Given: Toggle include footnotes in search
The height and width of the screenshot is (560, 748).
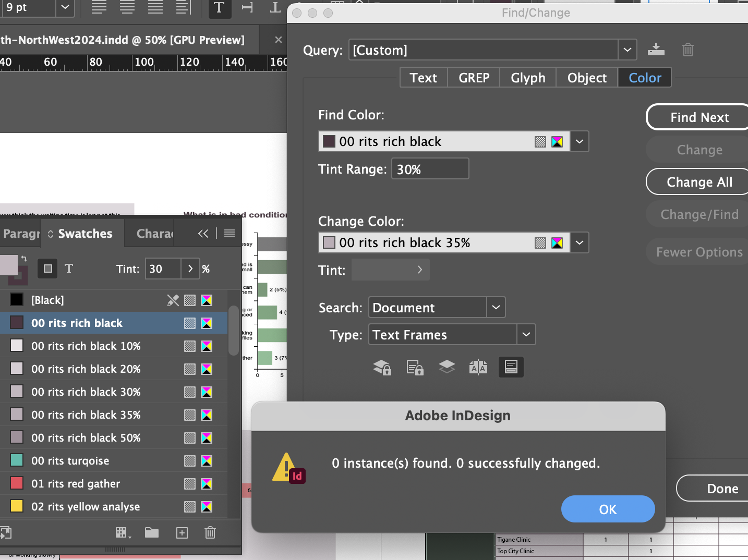Looking at the screenshot, I should click(511, 367).
